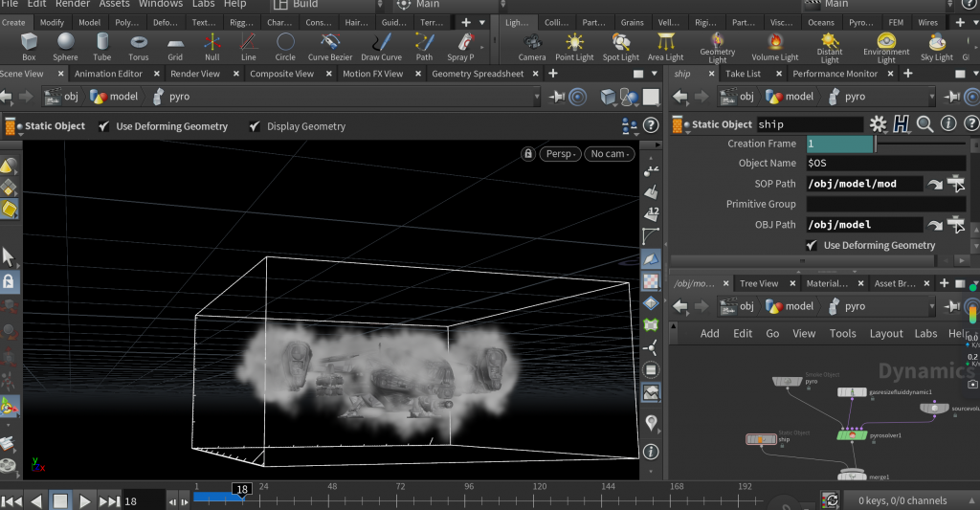Open the Persp viewport dropdown

(560, 154)
